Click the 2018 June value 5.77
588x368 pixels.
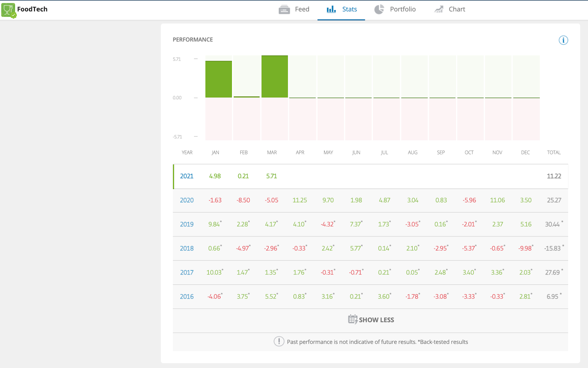click(x=355, y=249)
